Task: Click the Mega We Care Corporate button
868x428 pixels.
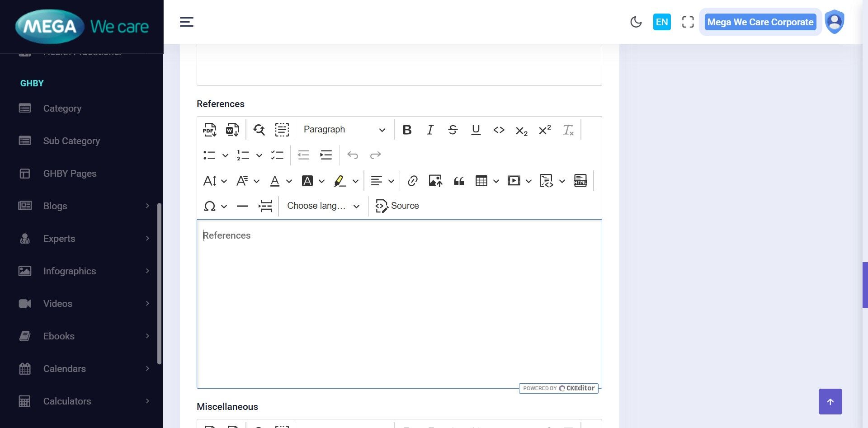Action: point(760,22)
